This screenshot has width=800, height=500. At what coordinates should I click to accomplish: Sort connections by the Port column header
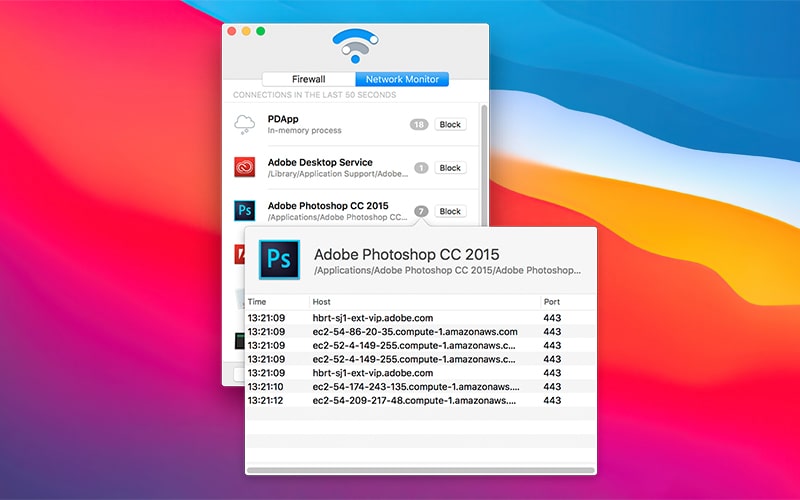(566, 301)
